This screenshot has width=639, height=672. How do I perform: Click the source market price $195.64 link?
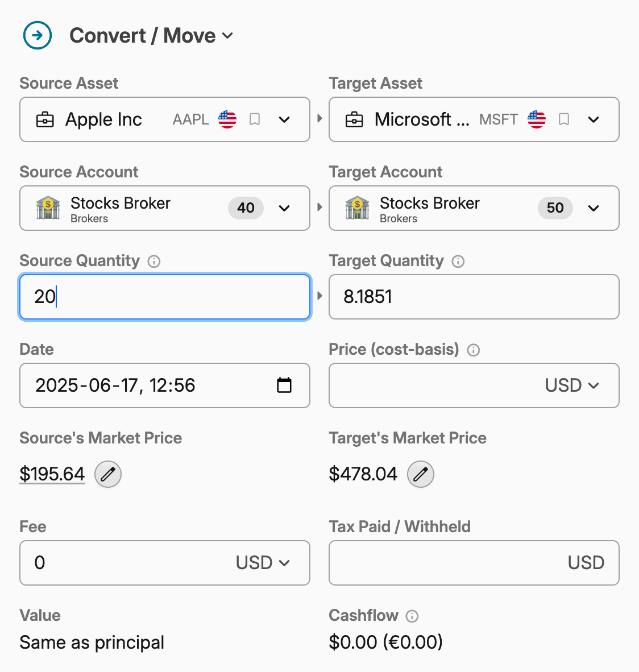[52, 474]
